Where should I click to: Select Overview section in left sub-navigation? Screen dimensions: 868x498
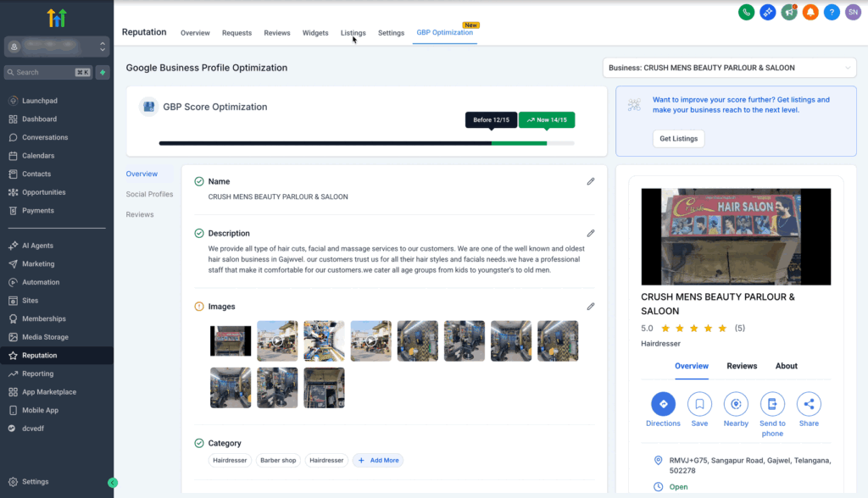pyautogui.click(x=142, y=174)
